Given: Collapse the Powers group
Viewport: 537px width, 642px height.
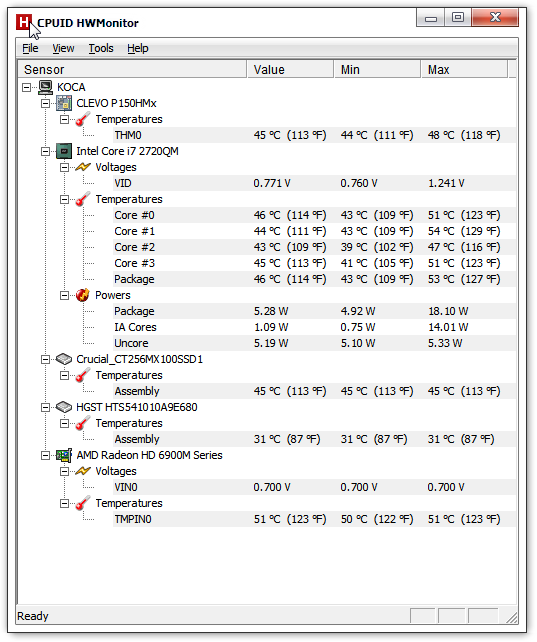Looking at the screenshot, I should coord(64,295).
